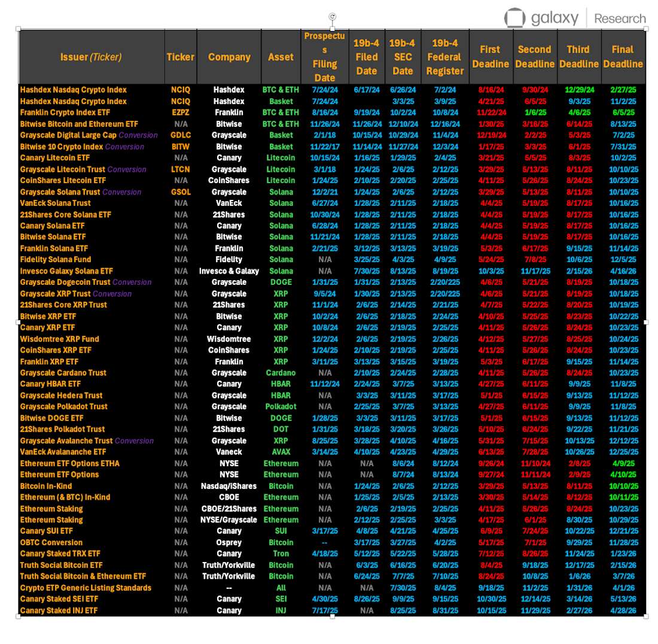This screenshot has width=658, height=644.
Task: Expand the Prospectus Filing Date header
Action: [x=325, y=56]
